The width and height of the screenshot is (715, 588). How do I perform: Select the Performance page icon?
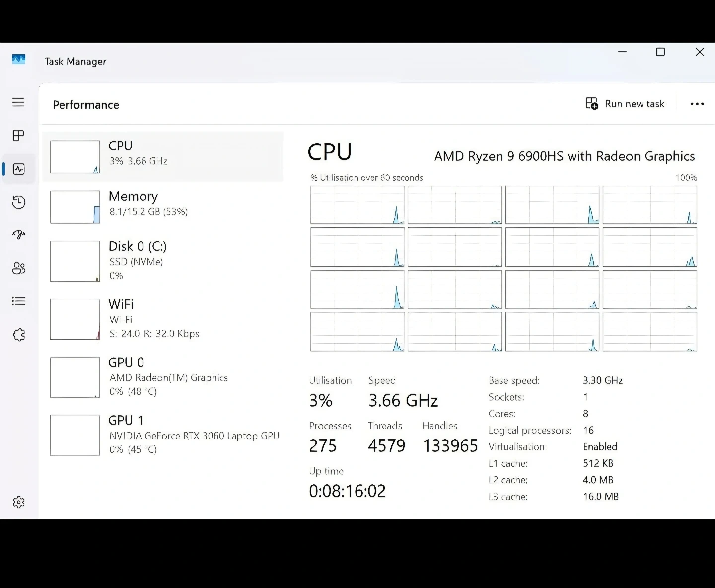click(x=19, y=169)
